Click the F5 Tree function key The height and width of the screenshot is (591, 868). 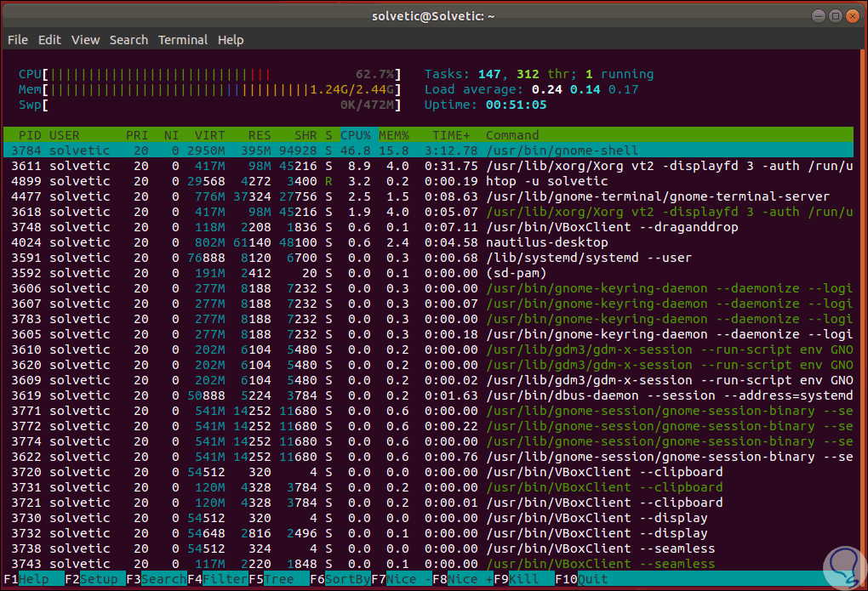278,579
